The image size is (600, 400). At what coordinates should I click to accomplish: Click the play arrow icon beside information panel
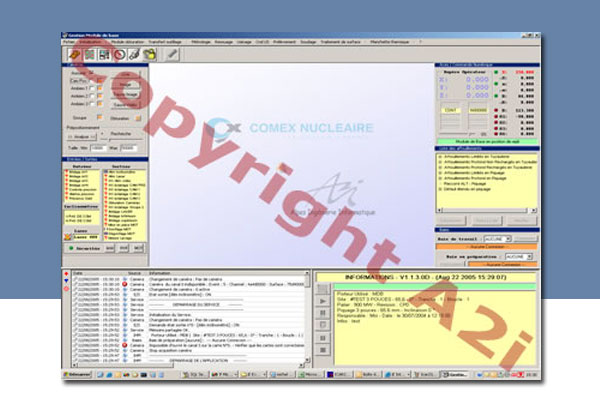pos(322,298)
